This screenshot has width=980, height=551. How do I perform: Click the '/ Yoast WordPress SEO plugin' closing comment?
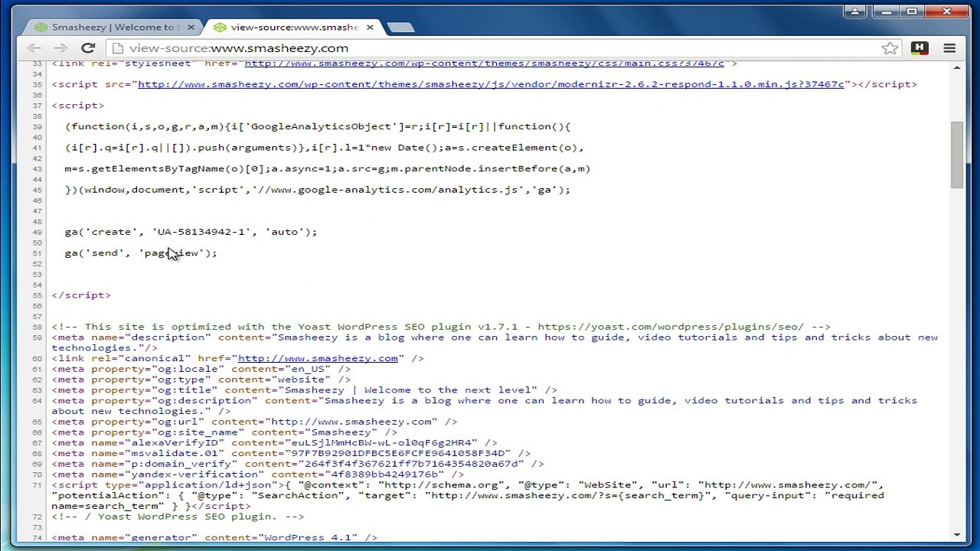point(178,517)
